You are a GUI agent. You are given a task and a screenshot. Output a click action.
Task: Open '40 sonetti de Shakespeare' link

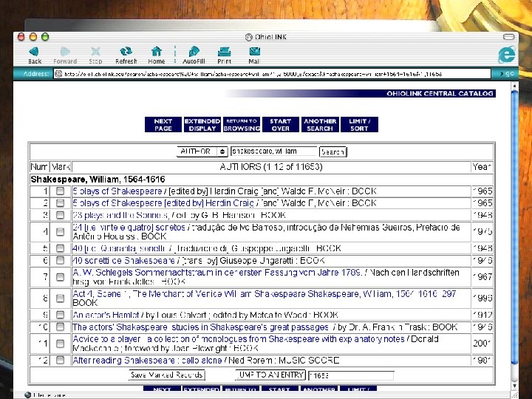[123, 261]
